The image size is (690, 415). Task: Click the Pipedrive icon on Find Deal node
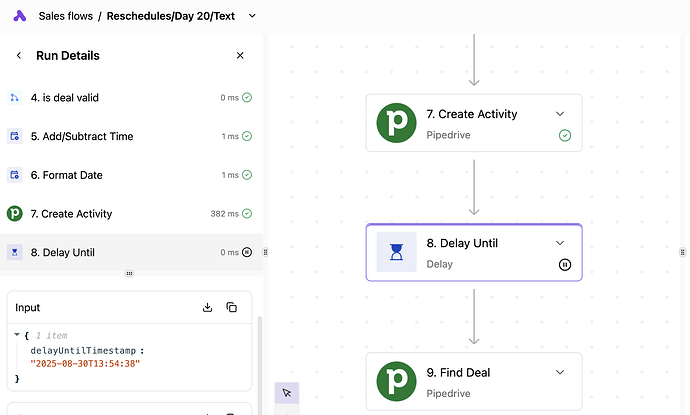(396, 381)
